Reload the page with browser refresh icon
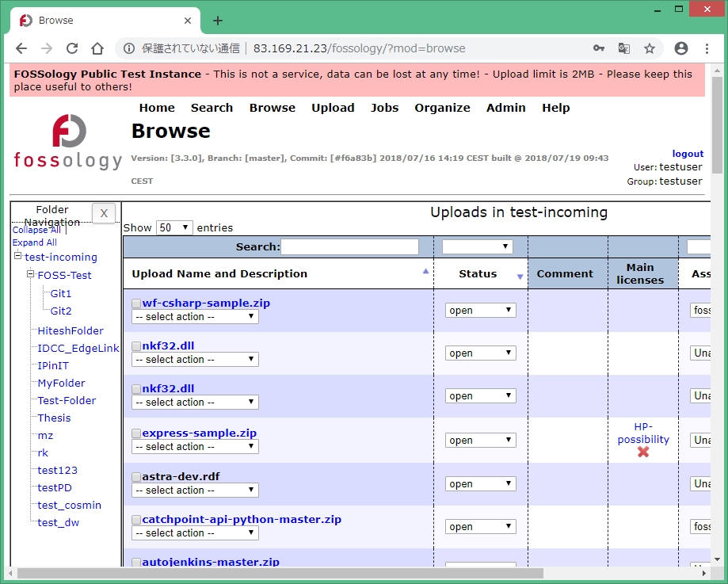The image size is (728, 584). pyautogui.click(x=71, y=48)
